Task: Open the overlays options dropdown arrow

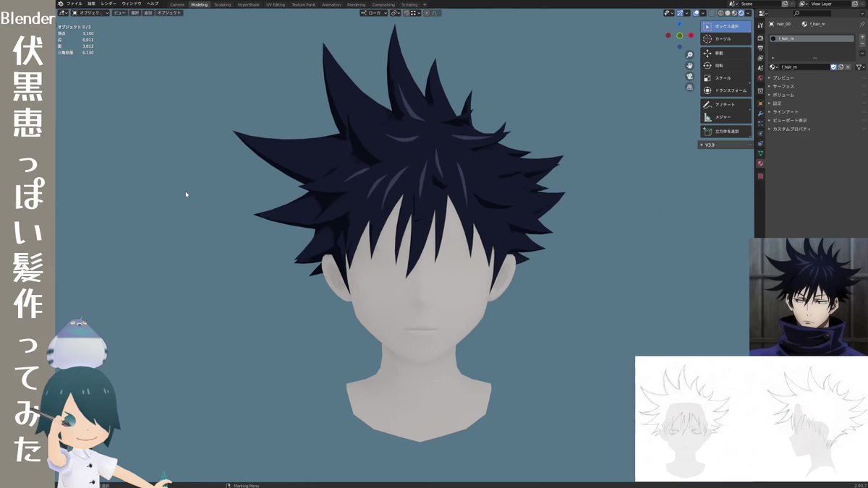Action: click(703, 13)
